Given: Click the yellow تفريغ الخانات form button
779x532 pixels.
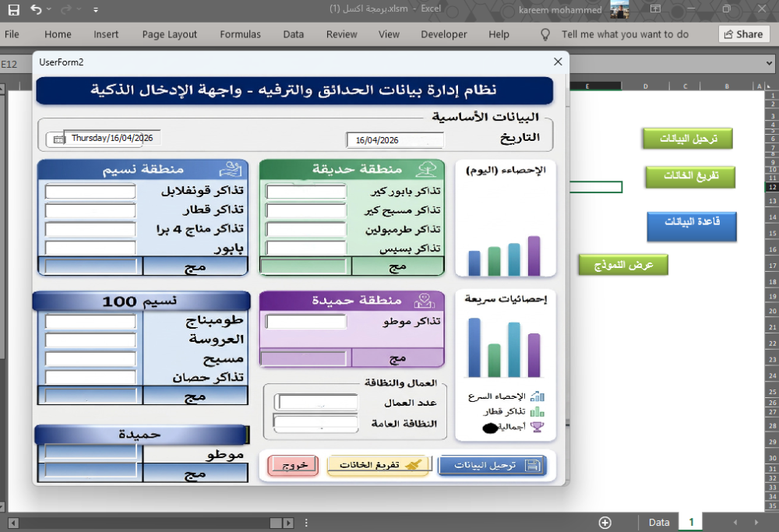Looking at the screenshot, I should (378, 465).
